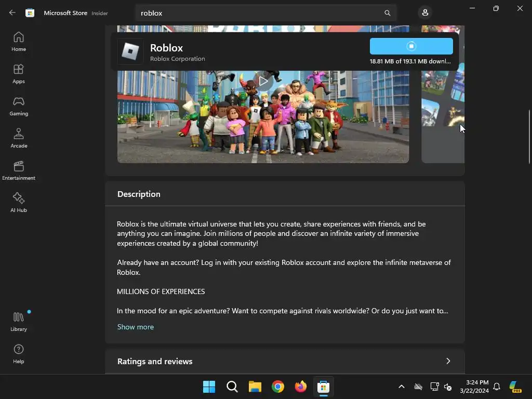Launch Firefox from taskbar

(301, 387)
